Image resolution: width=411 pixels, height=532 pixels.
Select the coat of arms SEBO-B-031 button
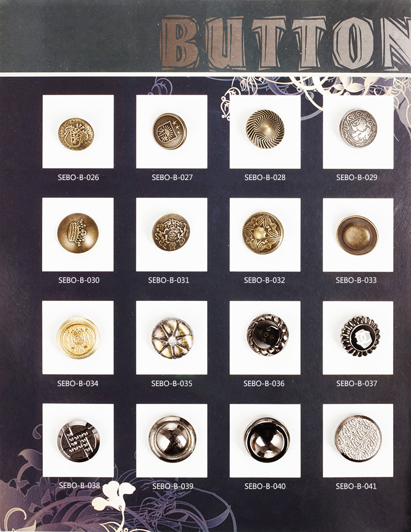pyautogui.click(x=171, y=234)
